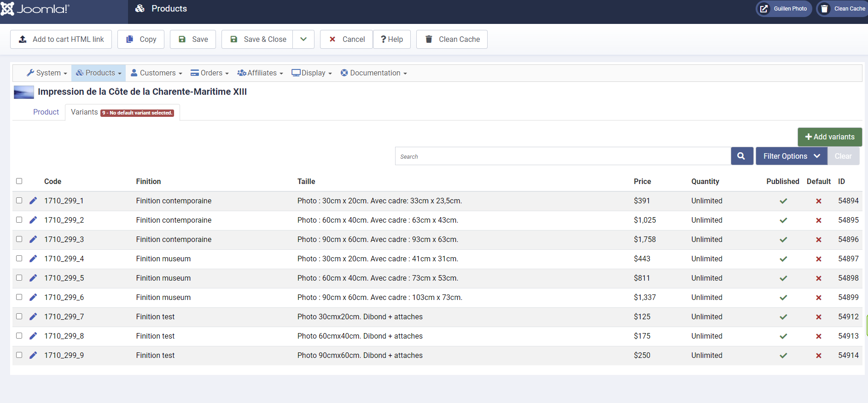Screen dimensions: 868x403
Task: Expand the Save & Close dropdown arrow
Action: click(x=303, y=40)
